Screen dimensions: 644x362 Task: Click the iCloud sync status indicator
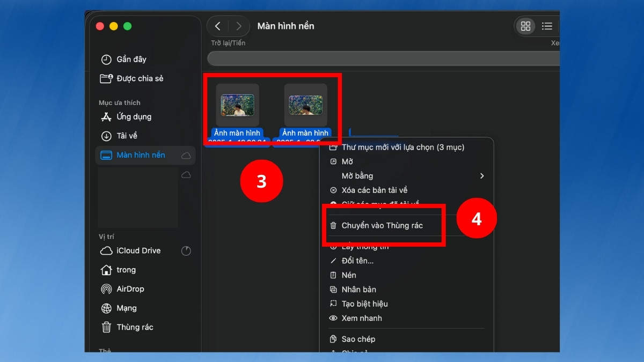tap(186, 250)
